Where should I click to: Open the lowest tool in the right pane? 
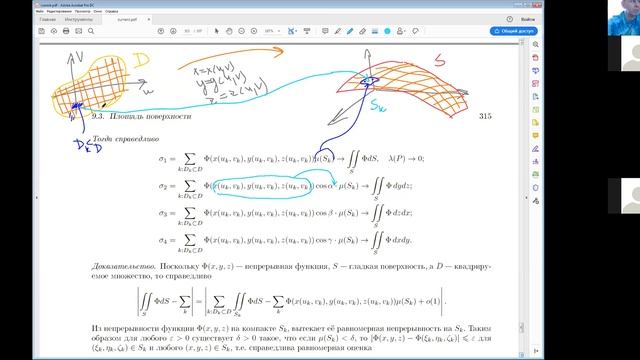pos(536,201)
